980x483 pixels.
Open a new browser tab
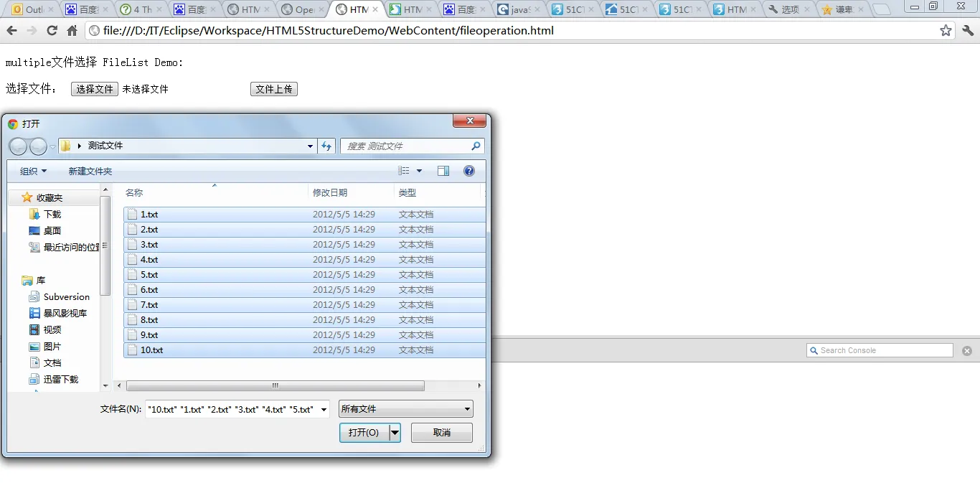coord(882,9)
